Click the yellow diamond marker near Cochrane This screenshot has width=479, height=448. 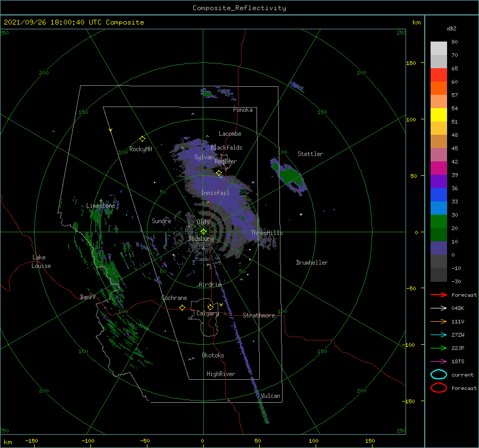point(182,308)
